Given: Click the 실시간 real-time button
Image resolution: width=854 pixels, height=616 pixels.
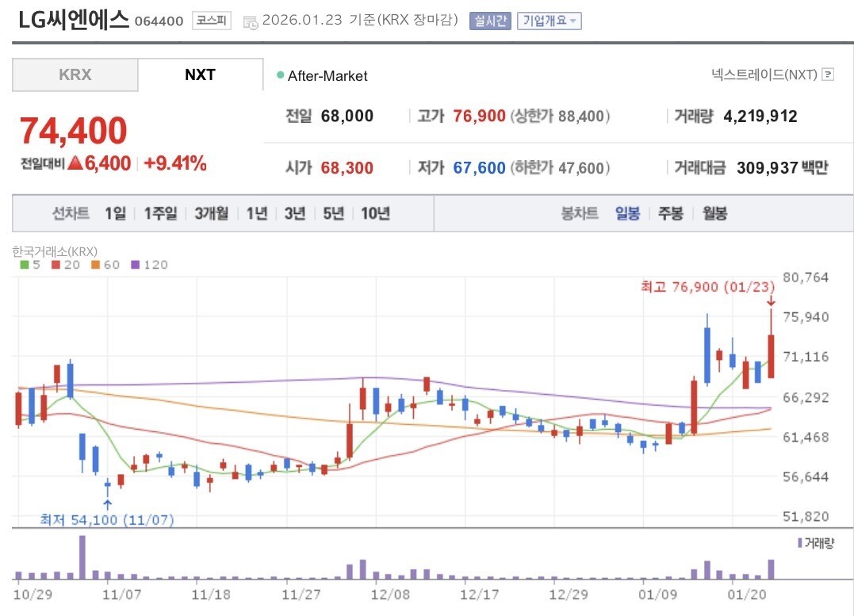Looking at the screenshot, I should point(490,21).
